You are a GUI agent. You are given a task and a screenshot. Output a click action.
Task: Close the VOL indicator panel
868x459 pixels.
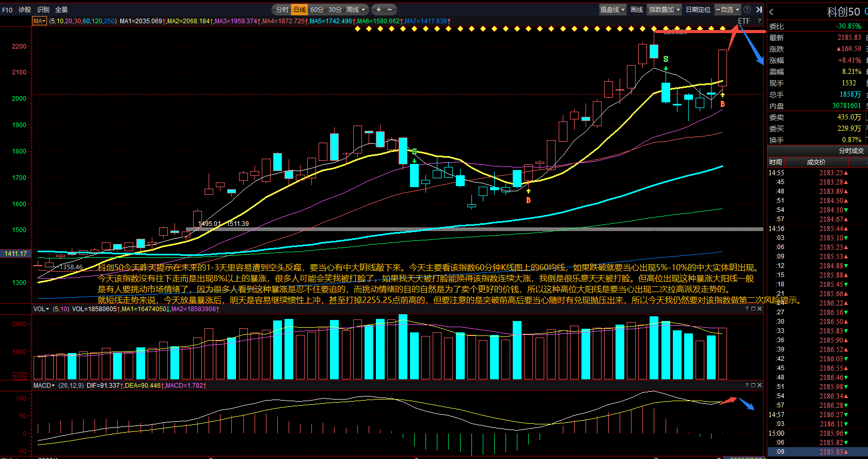[x=760, y=309]
